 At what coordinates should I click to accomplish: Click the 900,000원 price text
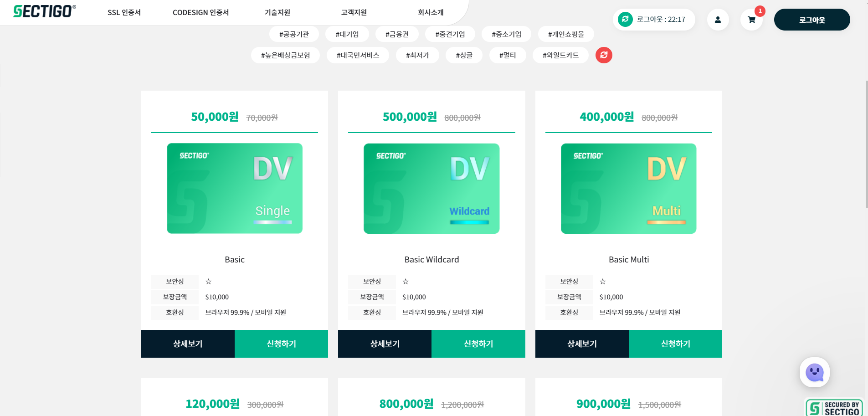coord(603,404)
